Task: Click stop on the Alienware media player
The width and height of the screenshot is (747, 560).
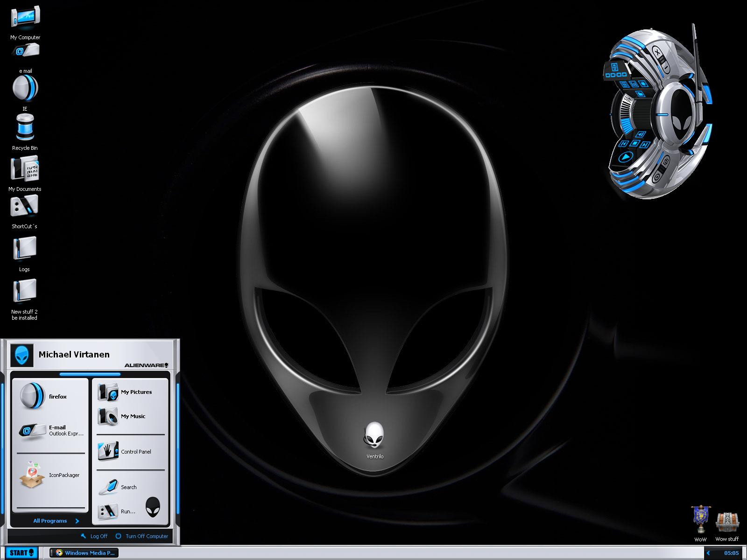Action: (x=634, y=143)
